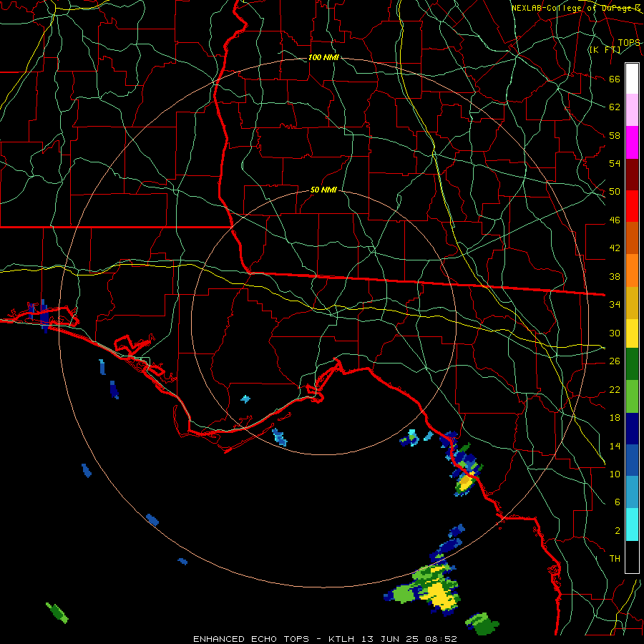Image resolution: width=644 pixels, height=644 pixels.
Task: Click the TH legend label
Action: 615,558
